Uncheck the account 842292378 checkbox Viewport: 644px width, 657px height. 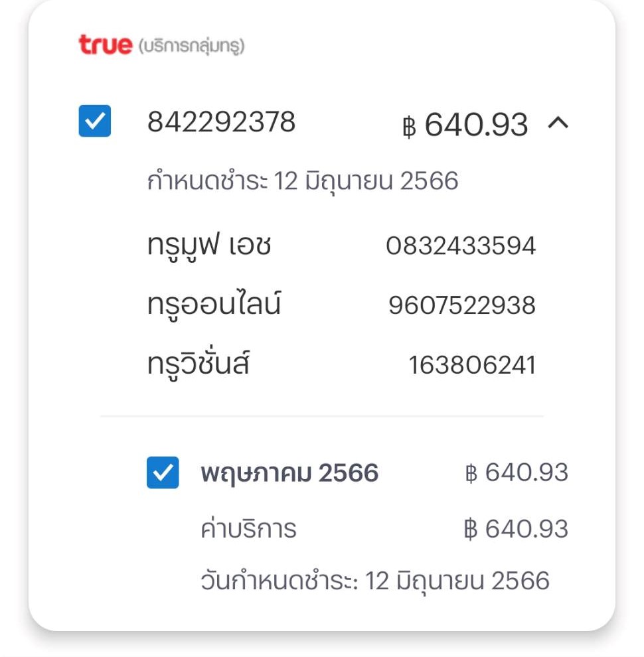[x=95, y=121]
